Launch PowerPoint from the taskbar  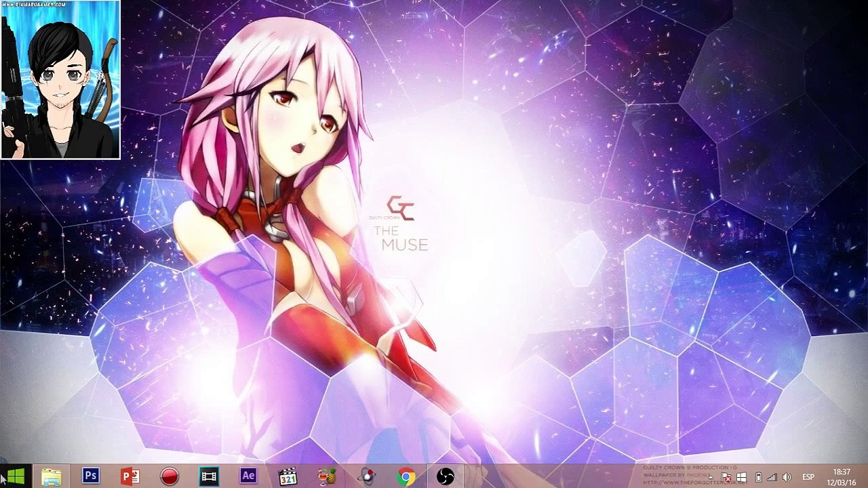[130, 476]
